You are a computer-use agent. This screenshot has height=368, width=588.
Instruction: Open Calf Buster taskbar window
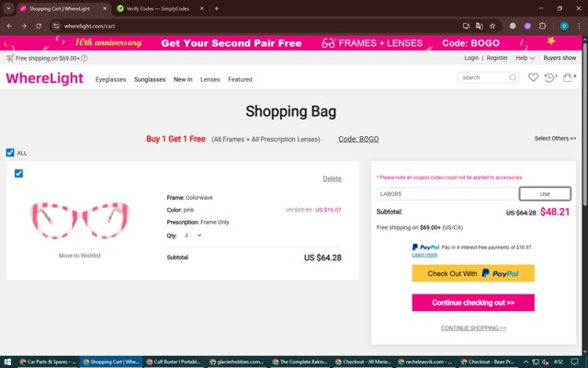click(175, 362)
